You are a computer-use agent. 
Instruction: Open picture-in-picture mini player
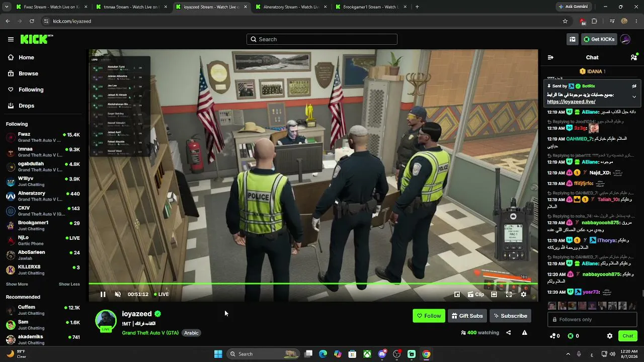(x=457, y=295)
